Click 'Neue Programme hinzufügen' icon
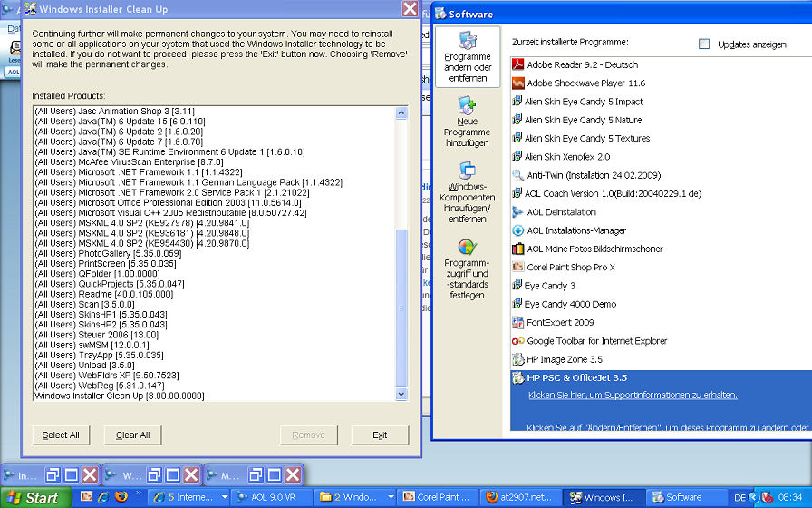Screen dimensions: 812x508 [x=467, y=105]
